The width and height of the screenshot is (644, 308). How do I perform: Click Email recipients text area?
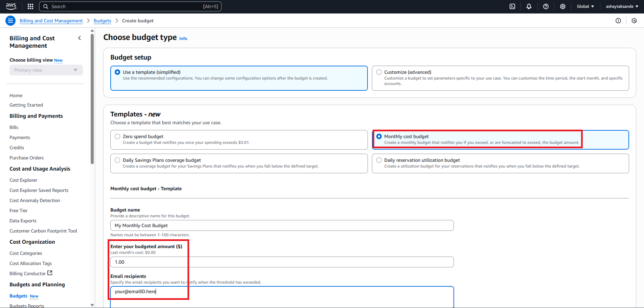(x=282, y=297)
